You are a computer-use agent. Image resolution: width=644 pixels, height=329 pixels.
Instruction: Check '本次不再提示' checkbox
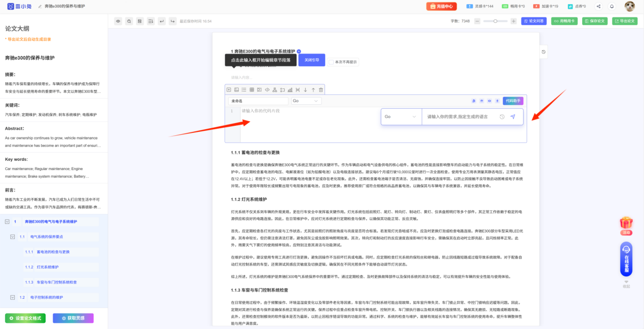(x=331, y=62)
